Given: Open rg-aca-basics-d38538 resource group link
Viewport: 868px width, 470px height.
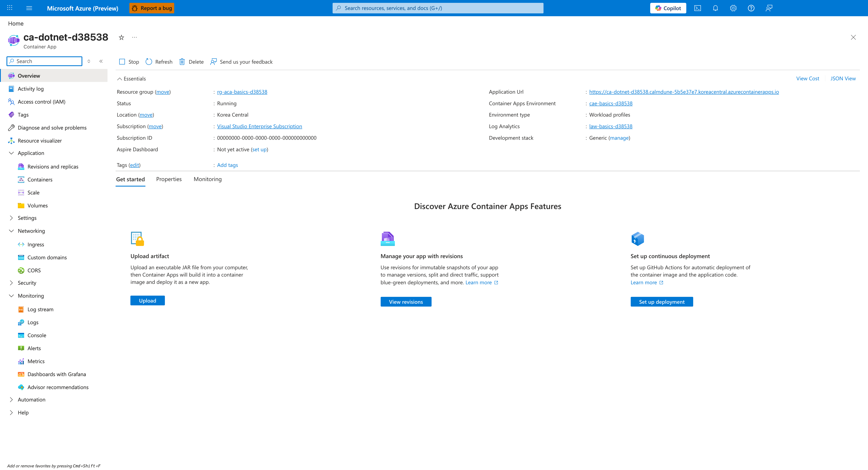Looking at the screenshot, I should tap(242, 92).
